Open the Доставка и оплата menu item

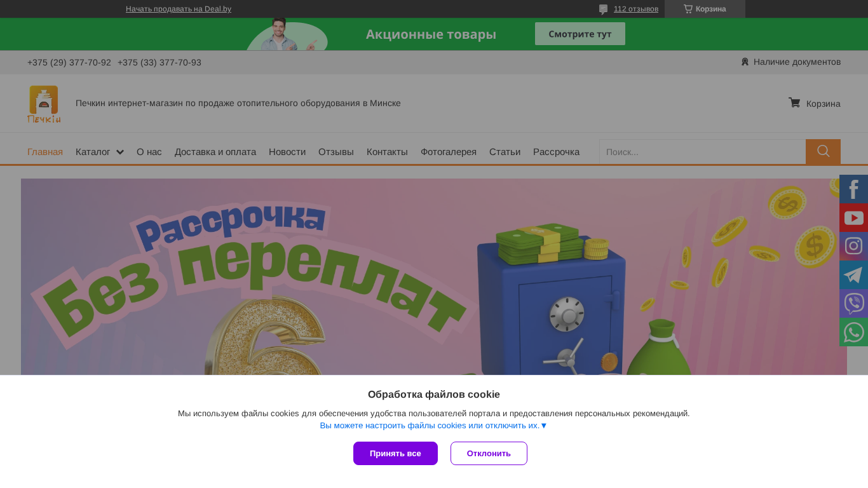pos(215,152)
